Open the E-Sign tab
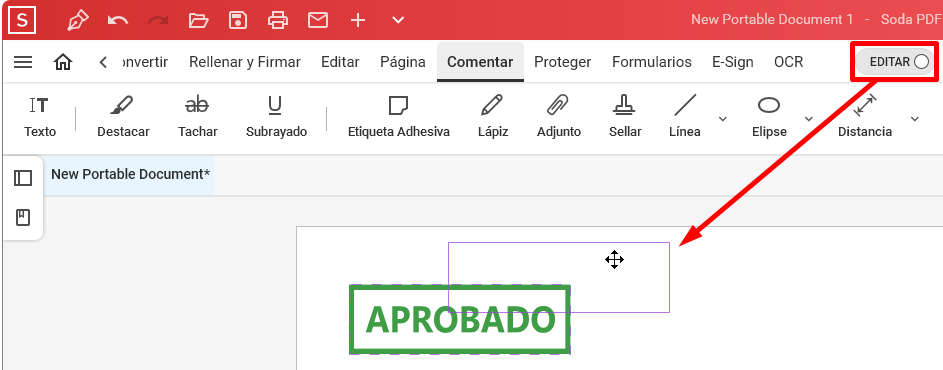The width and height of the screenshot is (943, 370). (733, 62)
